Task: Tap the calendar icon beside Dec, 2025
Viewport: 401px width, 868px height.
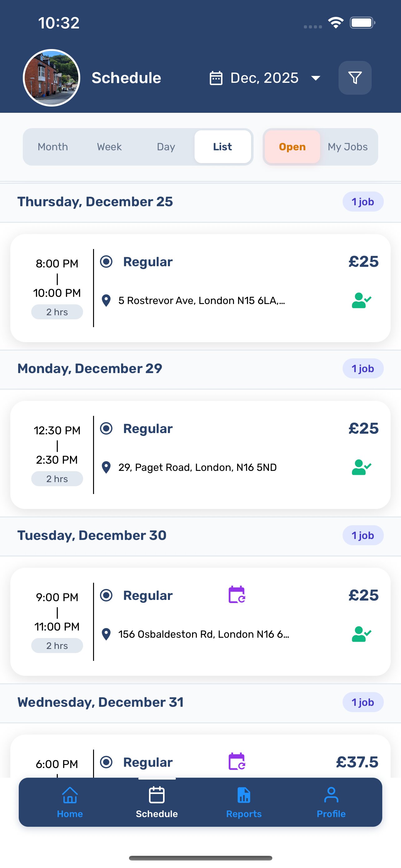Action: click(x=216, y=78)
